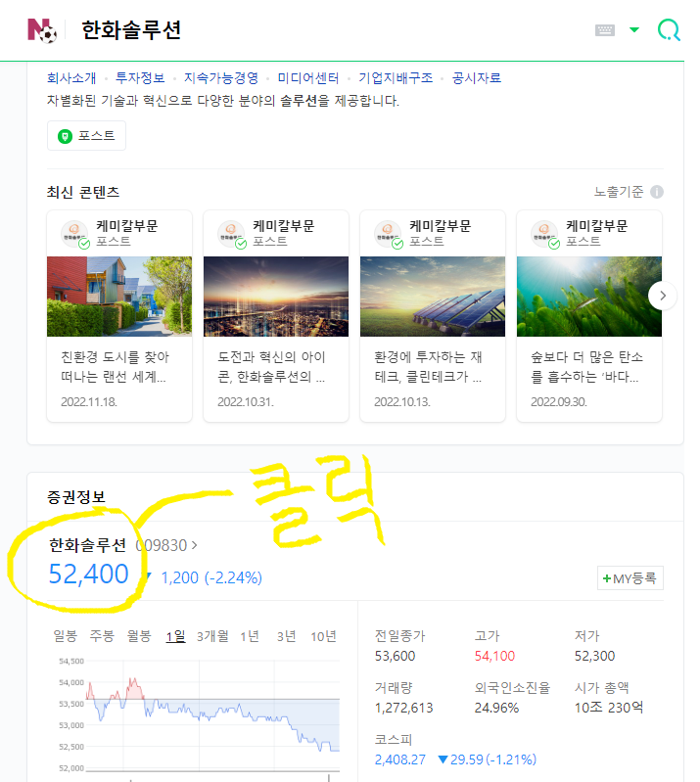
Task: Click the 노출기준 label
Action: pyautogui.click(x=619, y=192)
